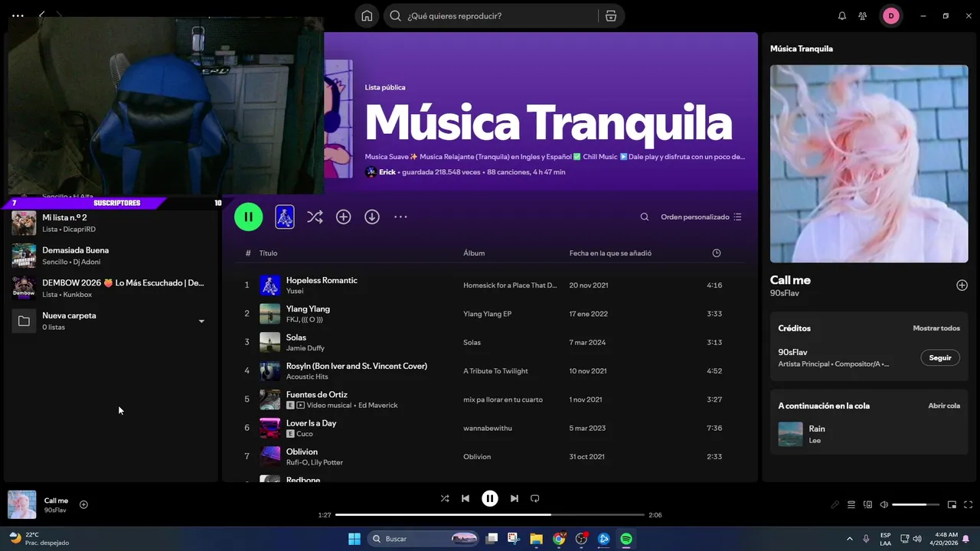Image resolution: width=980 pixels, height=551 pixels.
Task: Open album Homesick for a Place That D...
Action: (x=510, y=285)
